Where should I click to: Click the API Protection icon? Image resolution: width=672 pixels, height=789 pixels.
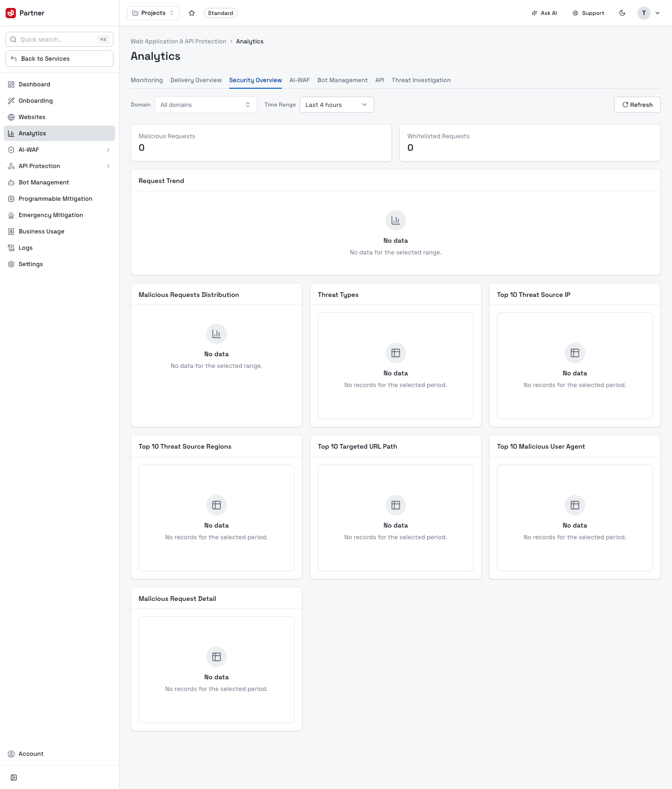tap(11, 166)
